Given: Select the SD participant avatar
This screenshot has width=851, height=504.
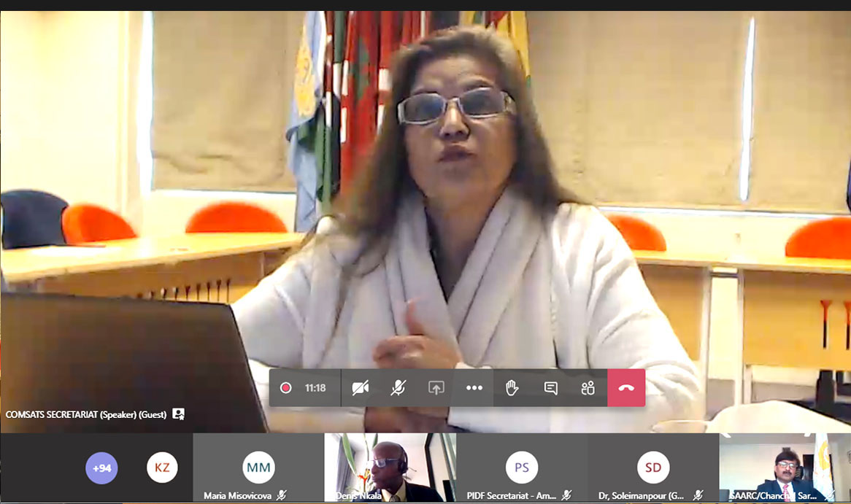Looking at the screenshot, I should pyautogui.click(x=653, y=467).
